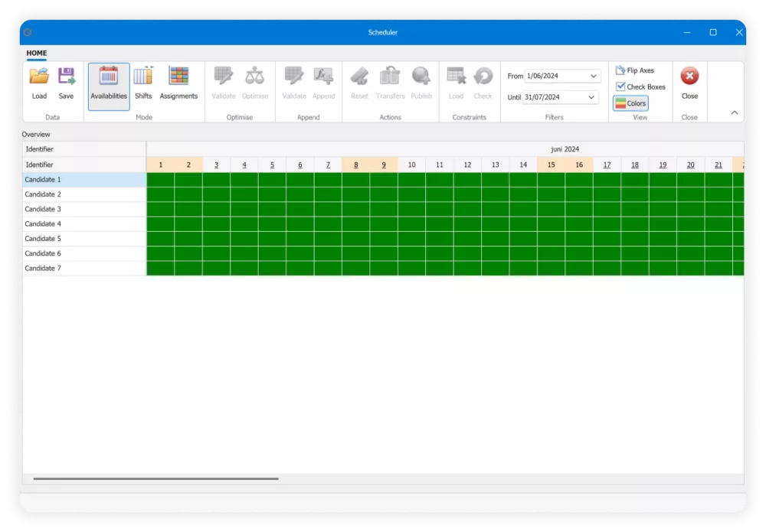Click the day 2 column header
The image size is (766, 532).
(188, 165)
